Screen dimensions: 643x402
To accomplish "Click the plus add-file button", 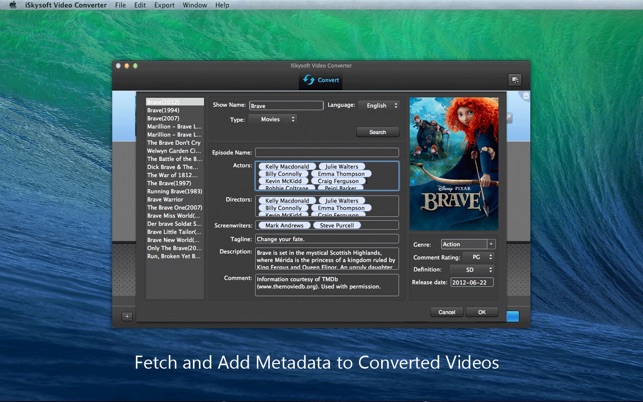I will point(127,316).
